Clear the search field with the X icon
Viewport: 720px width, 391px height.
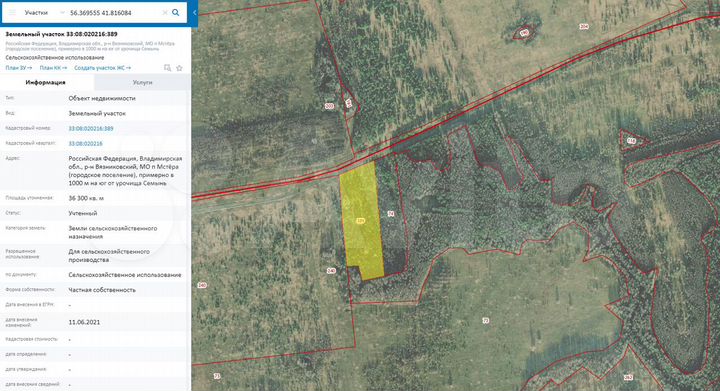pyautogui.click(x=165, y=13)
